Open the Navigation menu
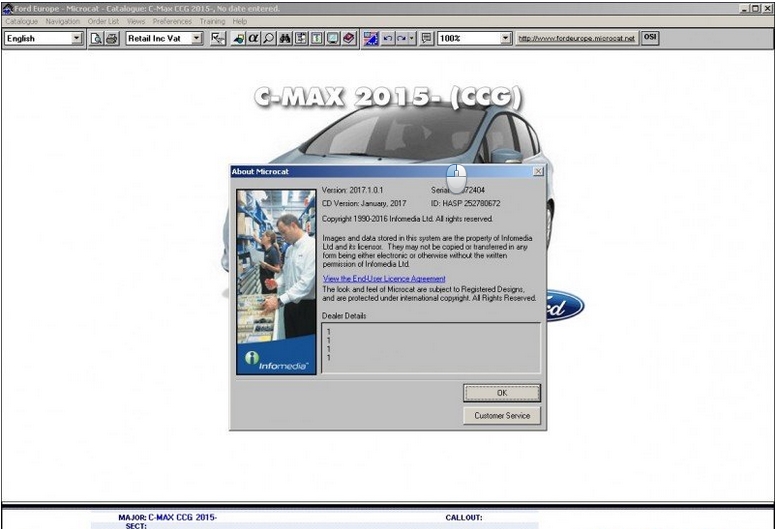This screenshot has height=529, width=777. (x=62, y=21)
